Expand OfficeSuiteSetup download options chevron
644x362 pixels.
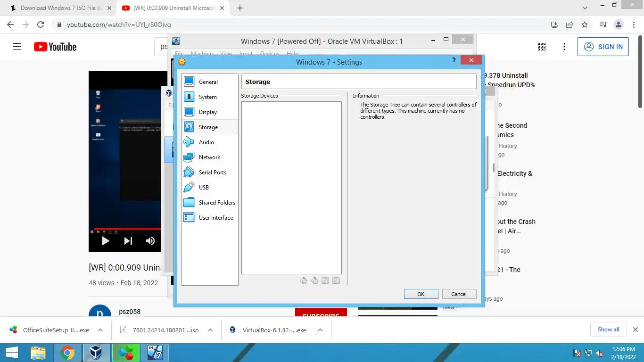(x=100, y=330)
